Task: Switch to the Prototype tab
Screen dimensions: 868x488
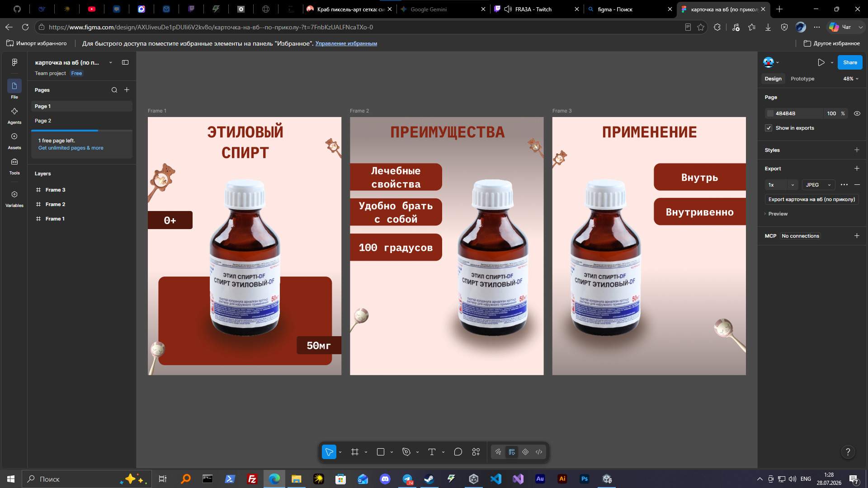Action: coord(802,79)
